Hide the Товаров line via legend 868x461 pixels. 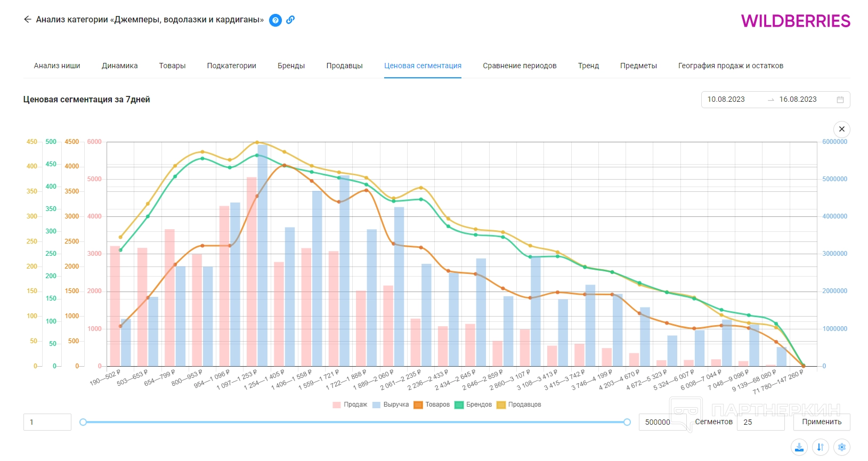coord(432,405)
